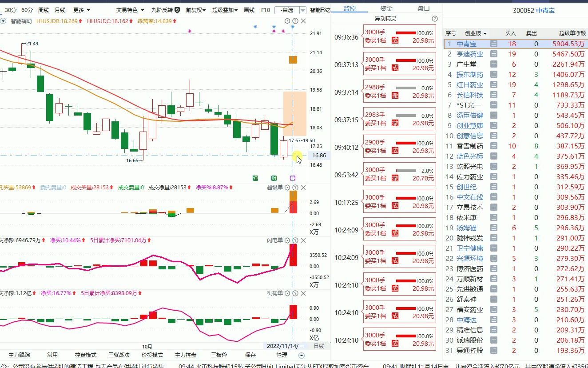
Task: Close the 机构单 sub-chart
Action: (303, 293)
